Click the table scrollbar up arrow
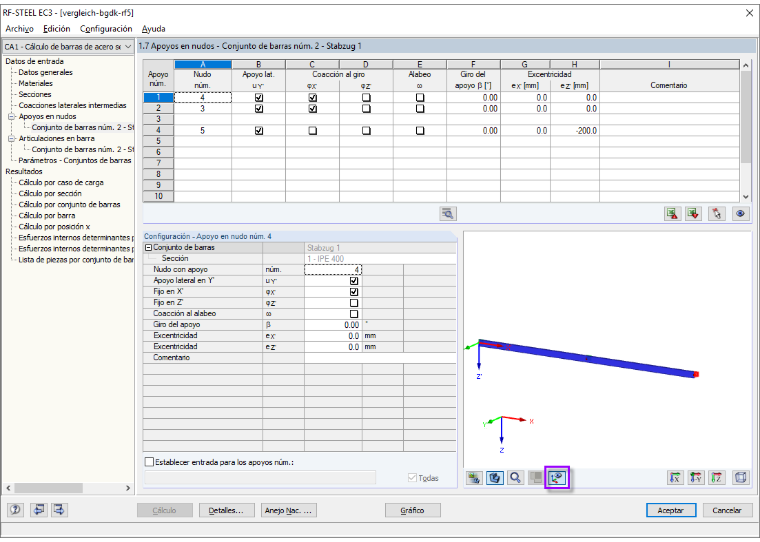The image size is (760, 542). coord(745,64)
